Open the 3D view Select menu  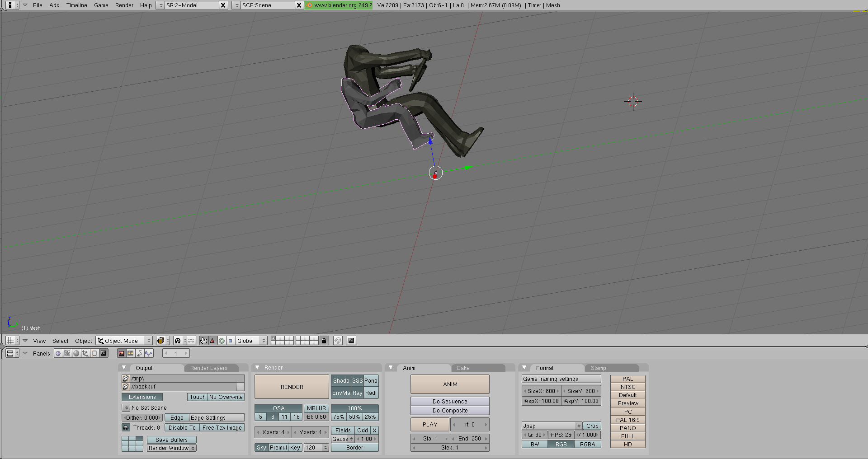pyautogui.click(x=60, y=341)
